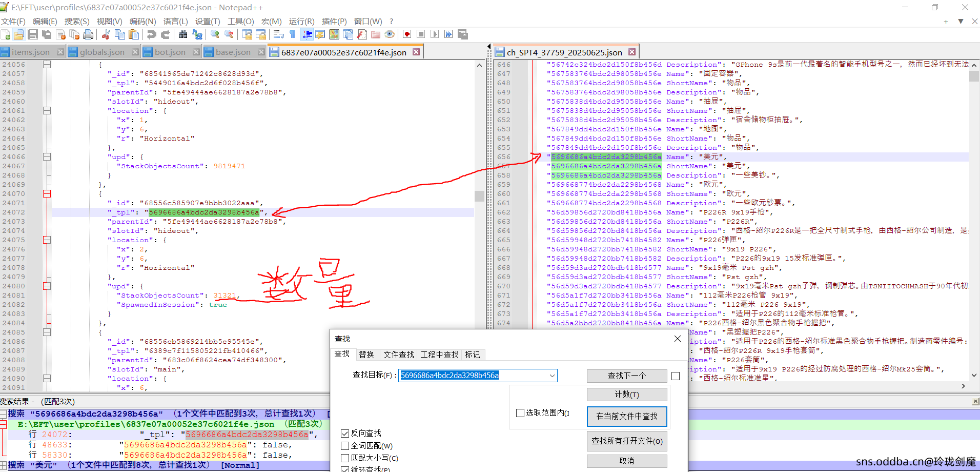Image resolution: width=980 pixels, height=472 pixels.
Task: Click the Redo arrow icon
Action: point(165,34)
